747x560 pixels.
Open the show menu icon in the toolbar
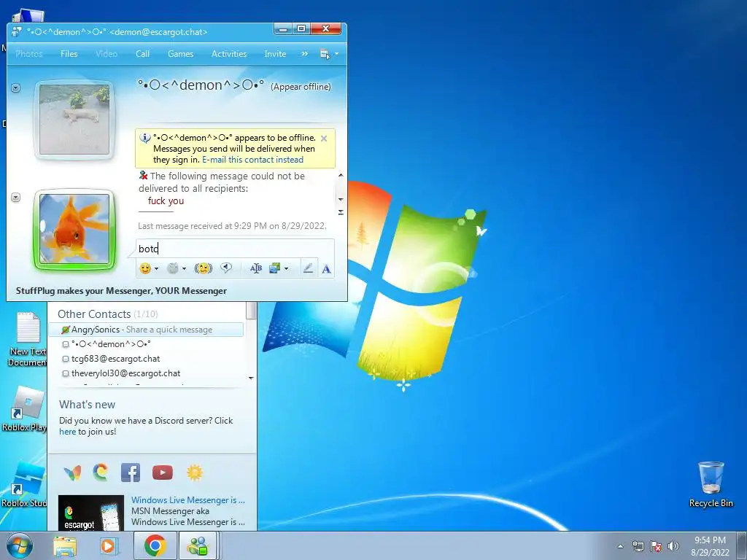tap(325, 54)
